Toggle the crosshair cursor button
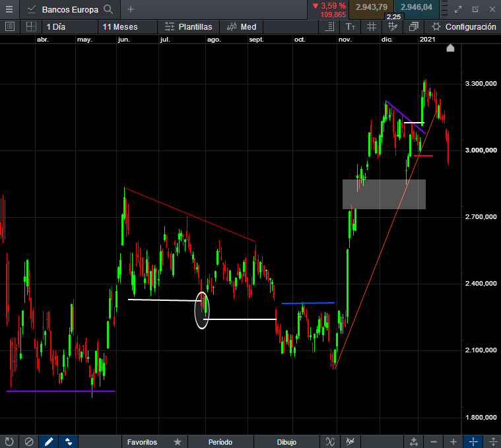 [473, 442]
